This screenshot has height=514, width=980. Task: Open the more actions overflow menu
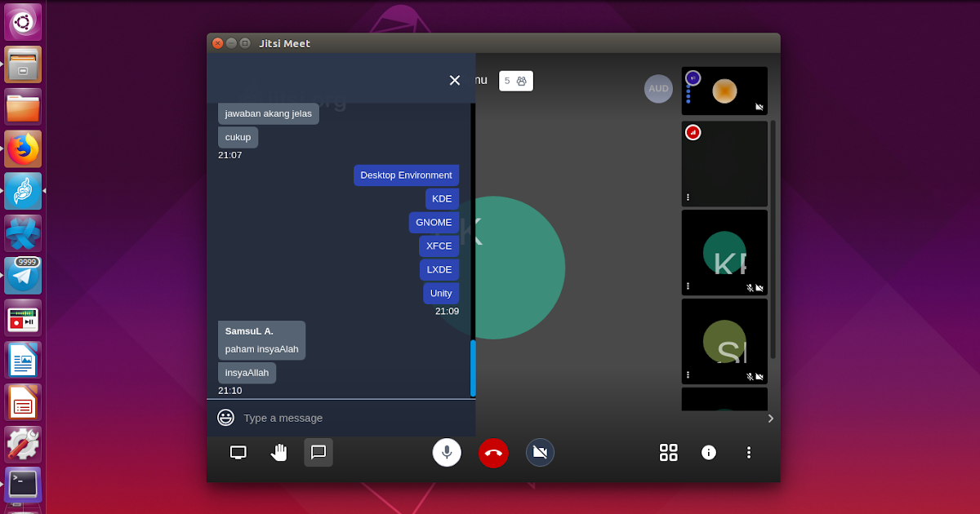749,452
